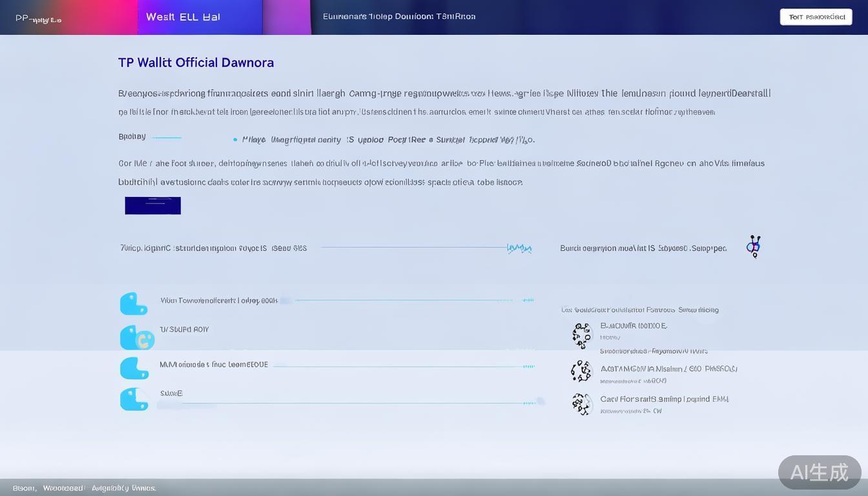Open the 'Wesit ELL Bal' header tab
This screenshot has width=868, height=496.
pyautogui.click(x=183, y=17)
